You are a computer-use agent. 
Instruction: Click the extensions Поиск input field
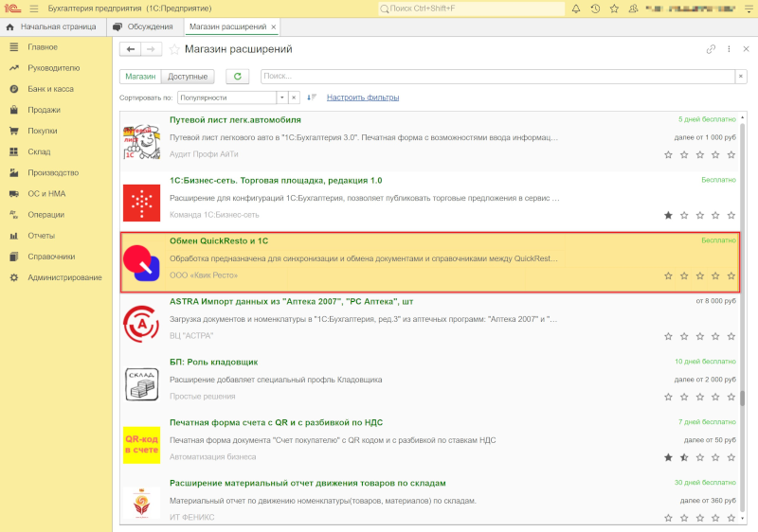(x=498, y=77)
